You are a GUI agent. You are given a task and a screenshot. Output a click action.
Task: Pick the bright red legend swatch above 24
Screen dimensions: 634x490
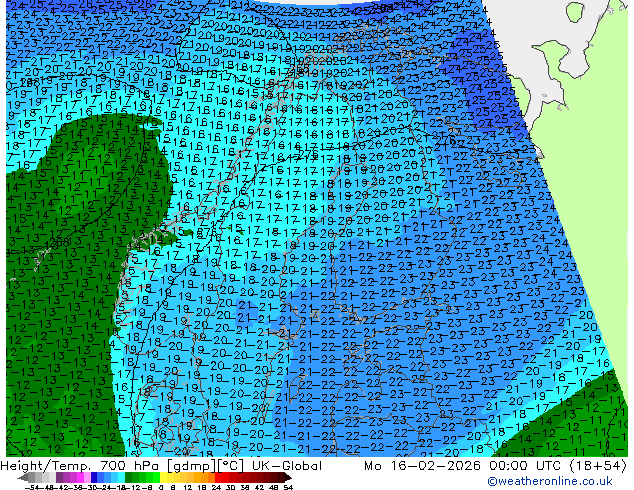(x=218, y=477)
